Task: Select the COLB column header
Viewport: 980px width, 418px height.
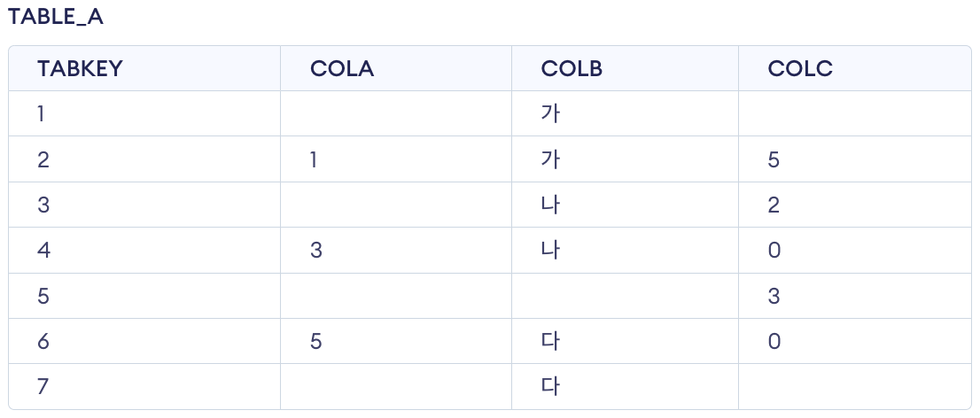Action: (572, 69)
